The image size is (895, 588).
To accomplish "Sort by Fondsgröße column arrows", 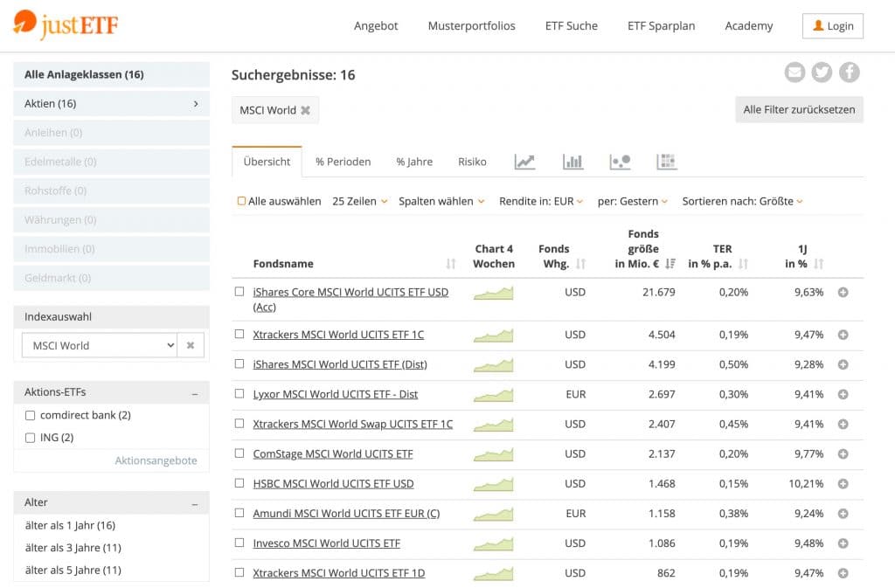I will 670,264.
